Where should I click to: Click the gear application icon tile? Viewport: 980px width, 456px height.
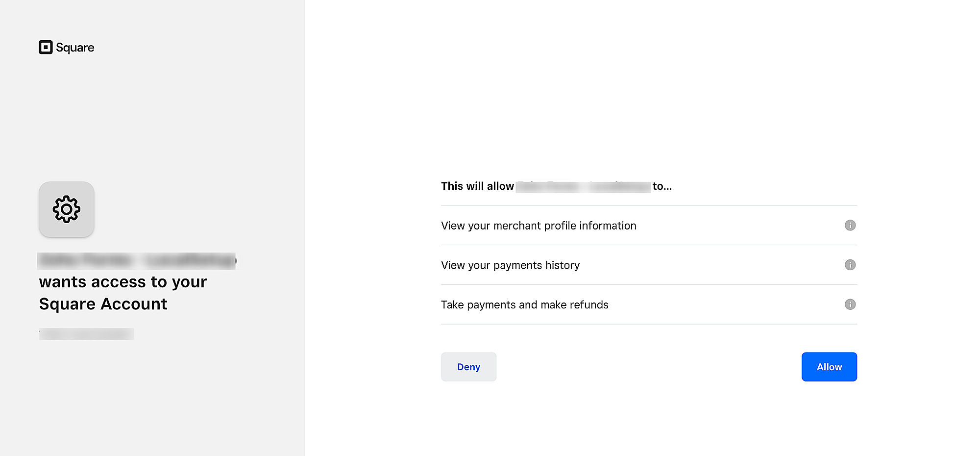pos(67,209)
